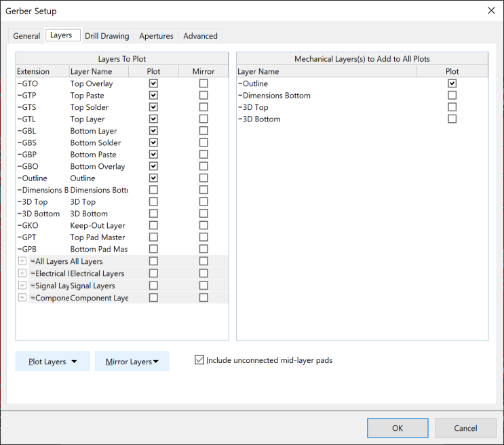Select the Top Pad Master row
Screen dimensions: 504x445
(97, 237)
